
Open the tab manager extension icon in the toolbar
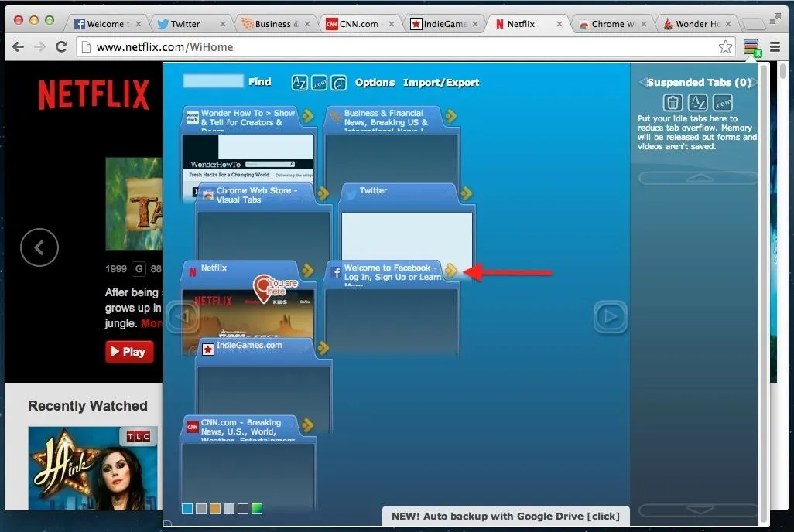pyautogui.click(x=751, y=48)
